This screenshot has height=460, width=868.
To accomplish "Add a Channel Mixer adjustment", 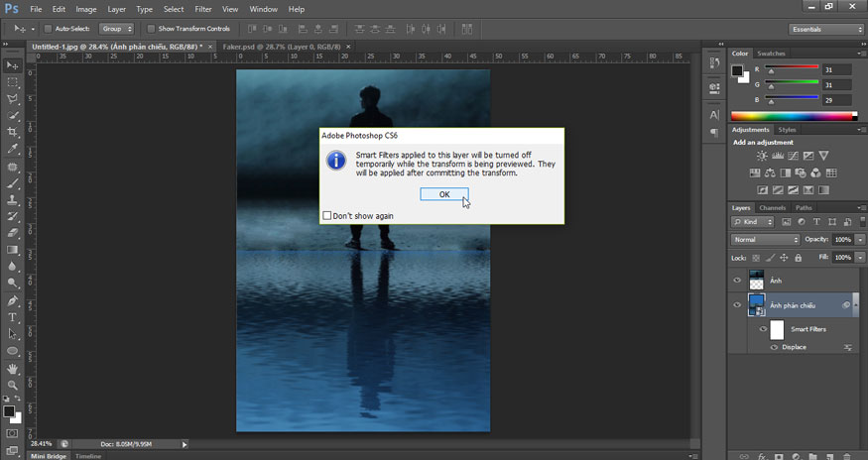I will (x=816, y=173).
